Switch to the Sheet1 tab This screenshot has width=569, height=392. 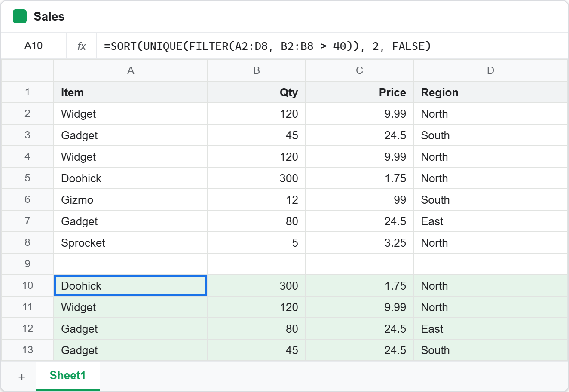[x=68, y=376]
